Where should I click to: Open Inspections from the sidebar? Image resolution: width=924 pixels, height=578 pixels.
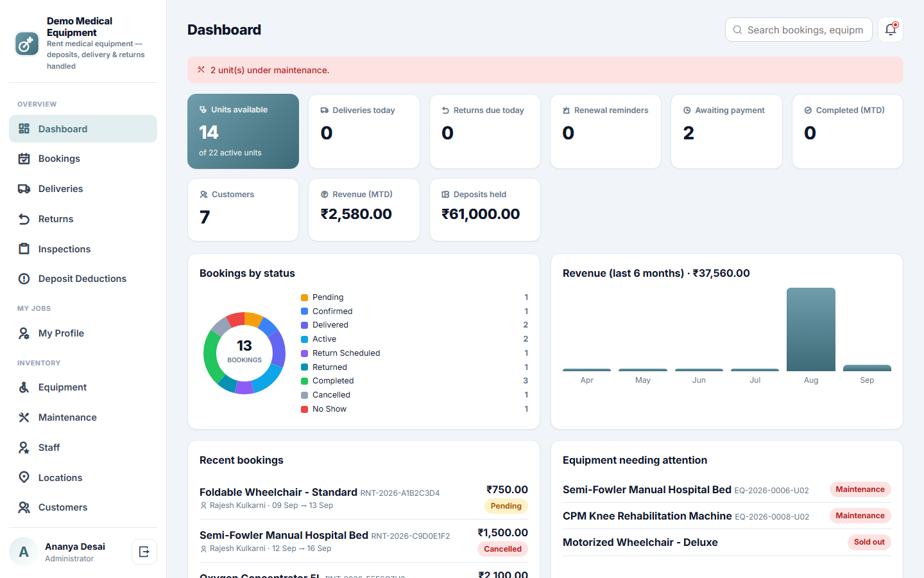click(83, 249)
